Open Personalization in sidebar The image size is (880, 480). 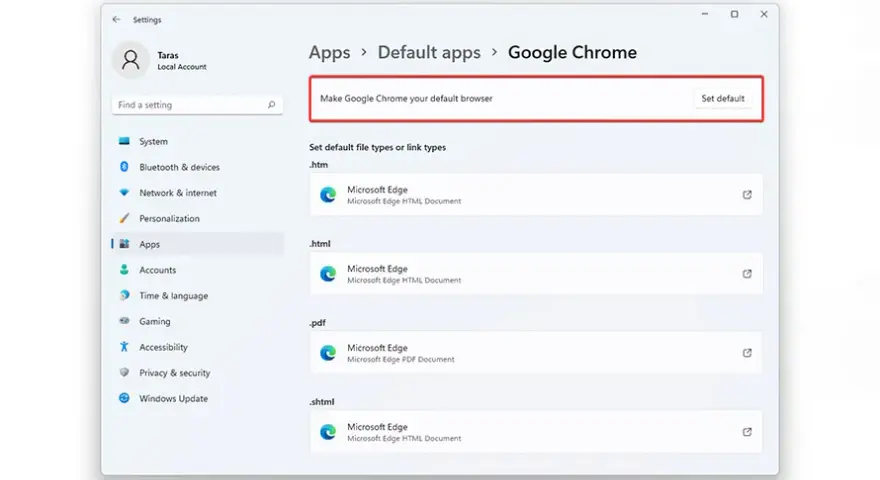click(x=198, y=218)
